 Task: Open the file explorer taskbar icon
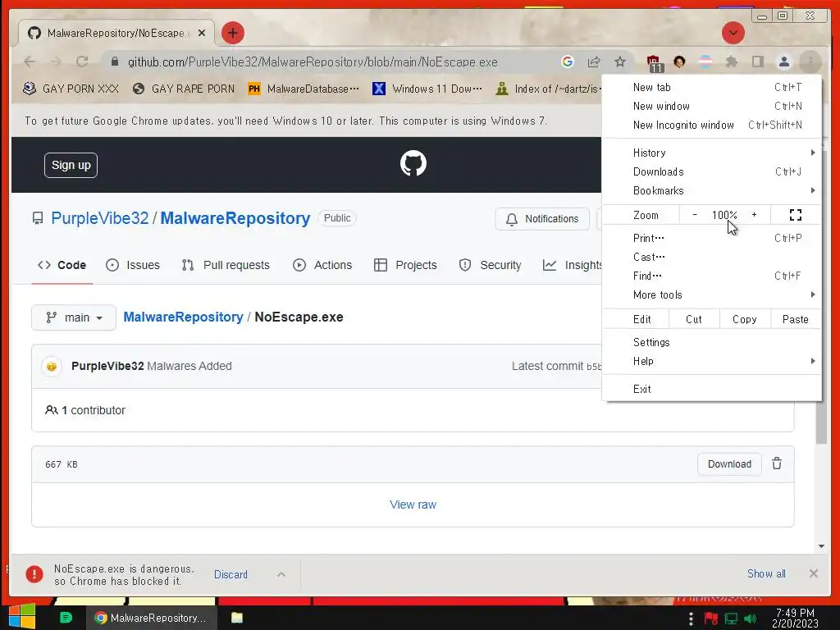pyautogui.click(x=237, y=618)
